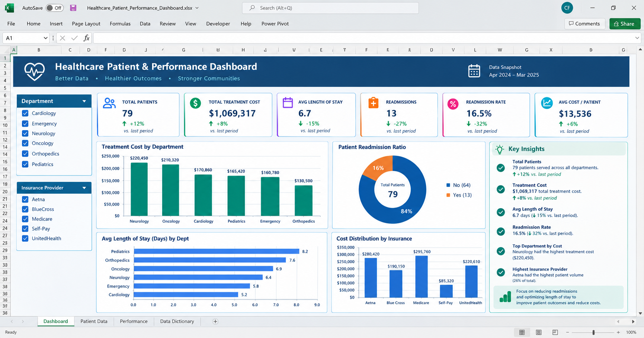Image resolution: width=644 pixels, height=338 pixels.
Task: Switch to the Patient Data sheet tab
Action: click(94, 321)
